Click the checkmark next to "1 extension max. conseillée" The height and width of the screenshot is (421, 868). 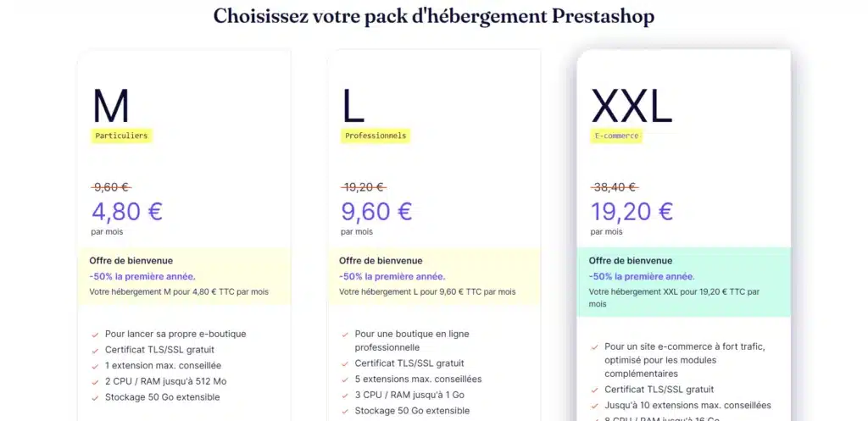pyautogui.click(x=95, y=366)
